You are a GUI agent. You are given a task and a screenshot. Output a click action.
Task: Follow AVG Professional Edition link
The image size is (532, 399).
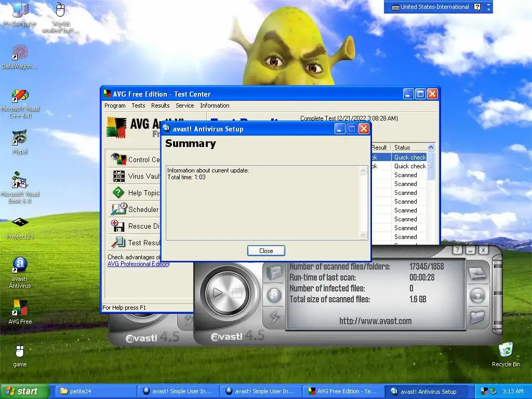(138, 264)
